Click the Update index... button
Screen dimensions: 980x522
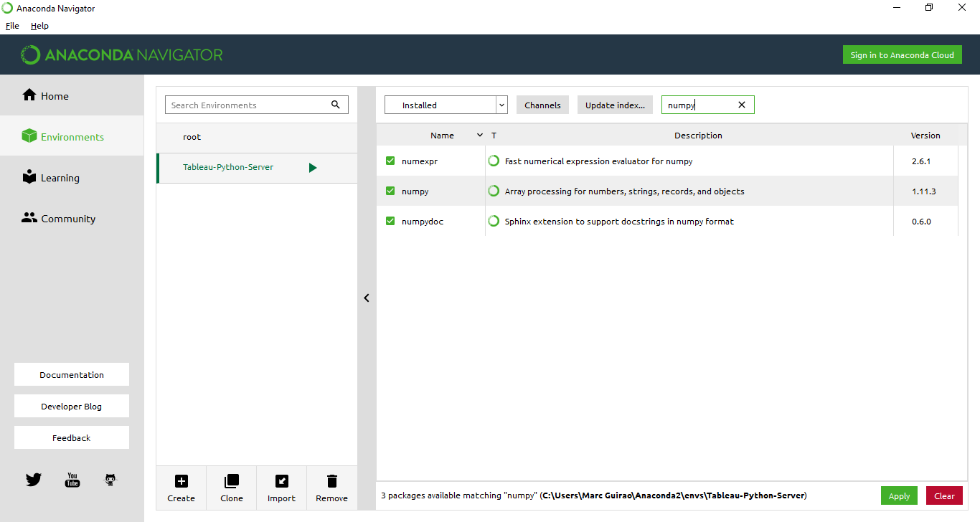(615, 105)
